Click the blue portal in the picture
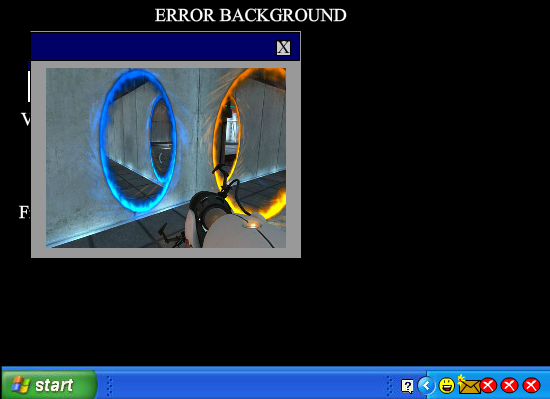550x399 pixels. pyautogui.click(x=138, y=140)
